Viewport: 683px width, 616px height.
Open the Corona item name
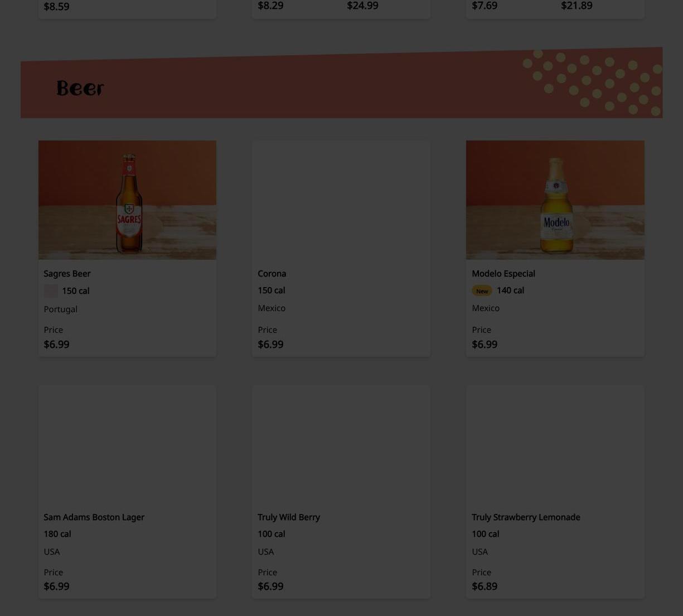[272, 274]
